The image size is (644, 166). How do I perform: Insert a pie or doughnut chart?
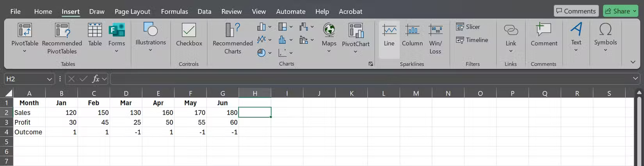[x=262, y=53]
